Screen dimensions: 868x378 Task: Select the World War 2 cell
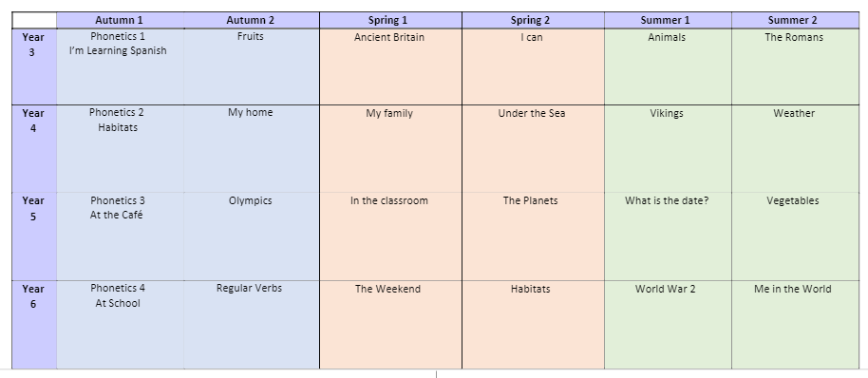click(668, 324)
